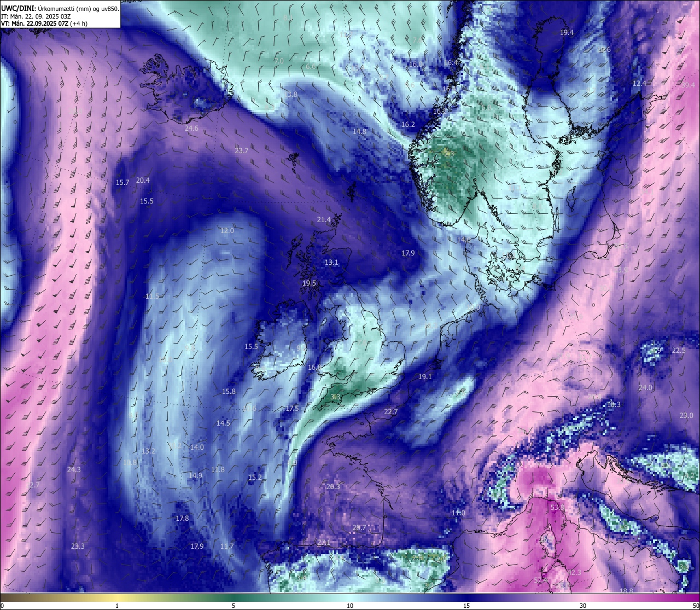
Task: Click the 23.0 value at the right edge
Action: tap(686, 416)
